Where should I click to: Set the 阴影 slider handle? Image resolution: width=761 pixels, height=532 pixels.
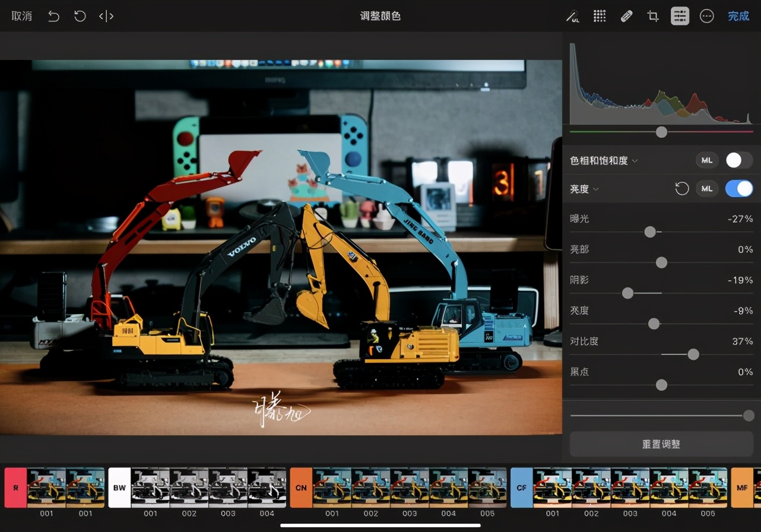tap(627, 293)
